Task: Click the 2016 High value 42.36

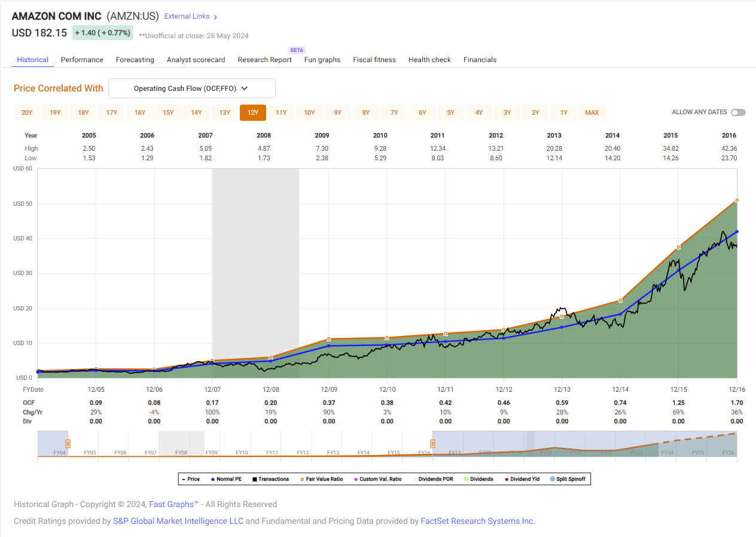Action: click(x=729, y=148)
